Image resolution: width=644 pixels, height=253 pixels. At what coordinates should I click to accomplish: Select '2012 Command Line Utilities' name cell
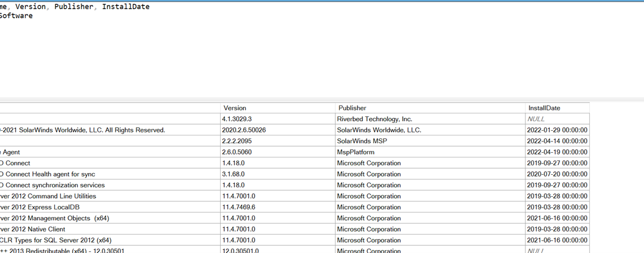[110, 196]
